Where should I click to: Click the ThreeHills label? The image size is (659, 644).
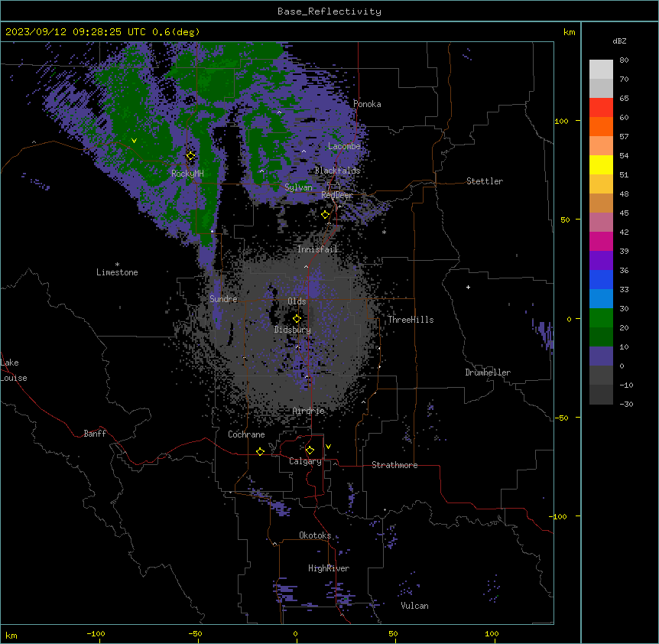pos(411,320)
